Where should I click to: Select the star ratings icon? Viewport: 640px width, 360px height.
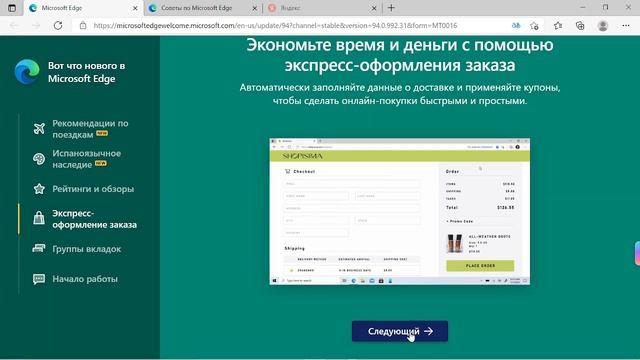click(x=39, y=189)
